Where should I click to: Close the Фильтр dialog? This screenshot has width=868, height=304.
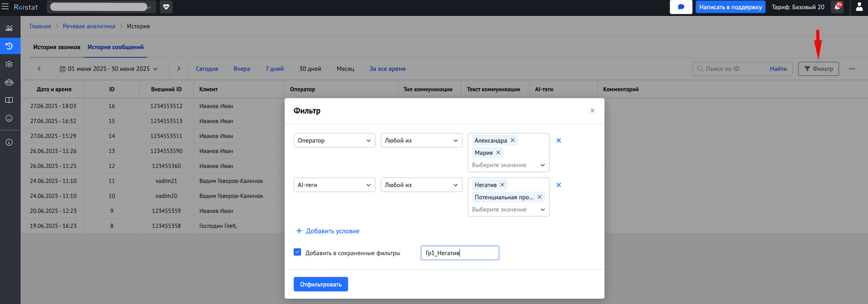593,110
